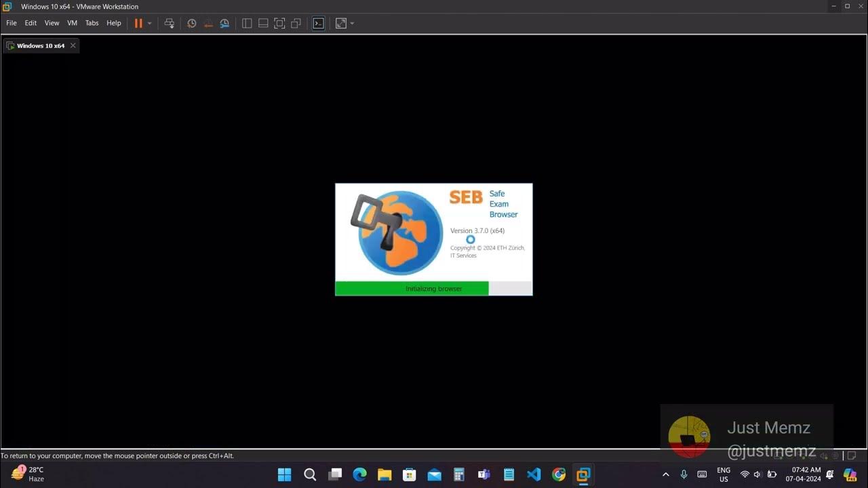Open File Explorer from the taskbar

click(x=384, y=474)
